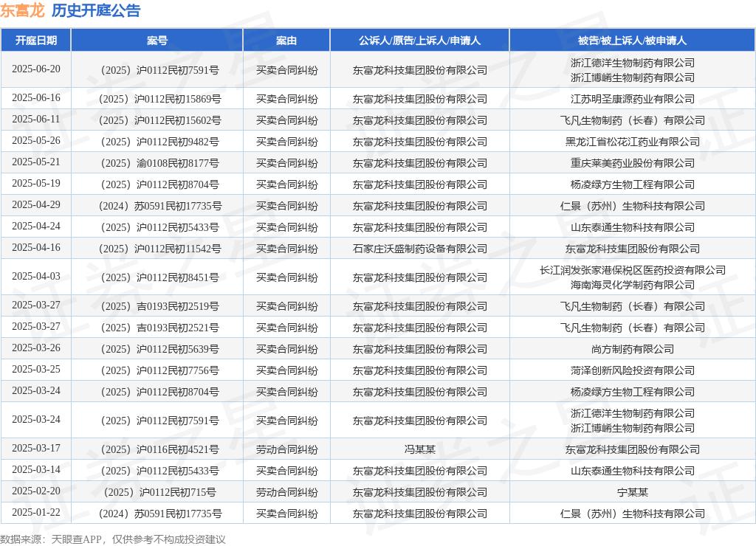
Task: Click defendant 重庆莱美药业股份有限公司
Action: [x=632, y=163]
